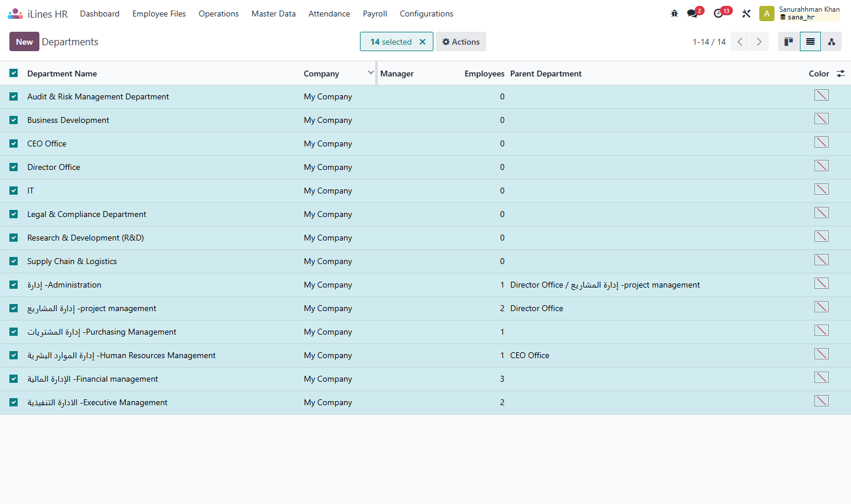Uncheck Audit & Risk Management Department

[14, 96]
